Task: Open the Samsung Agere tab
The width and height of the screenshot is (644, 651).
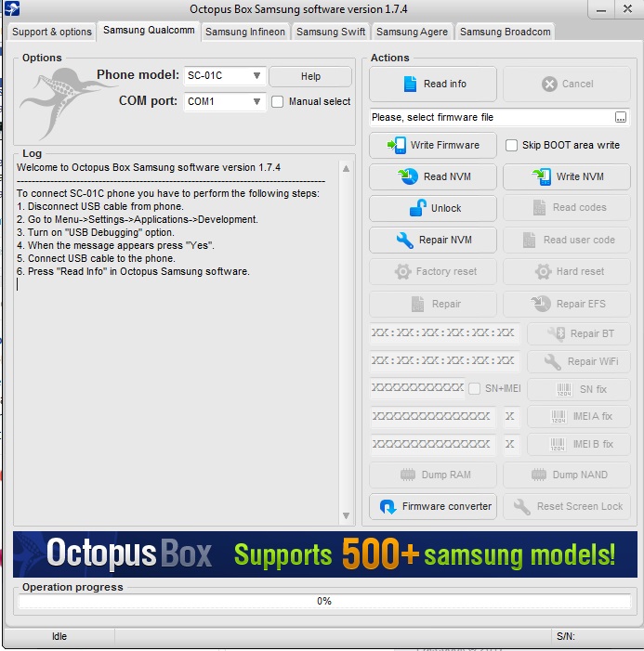Action: pos(412,32)
